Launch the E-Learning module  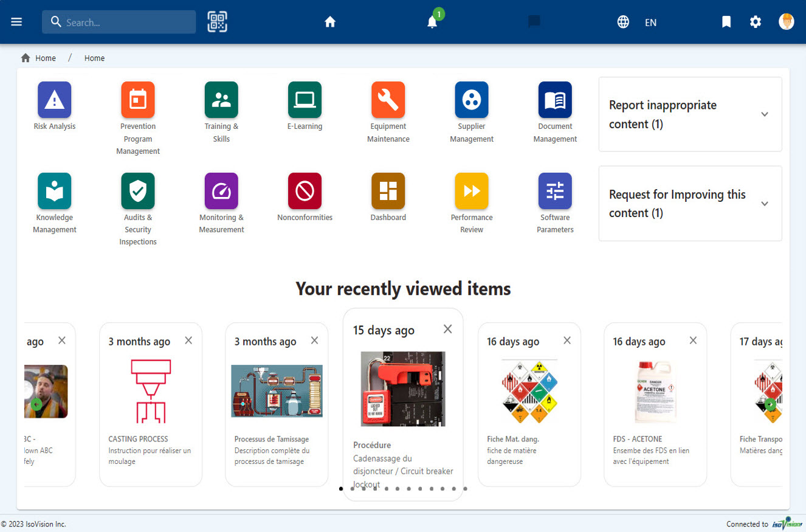point(305,99)
